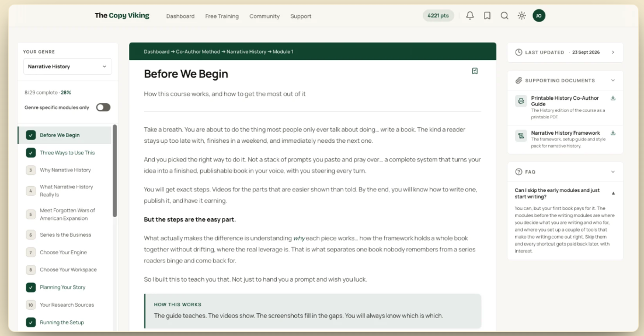Viewport: 644px width, 336px height.
Task: Uncheck Before We Begin module checkbox
Action: [x=31, y=135]
